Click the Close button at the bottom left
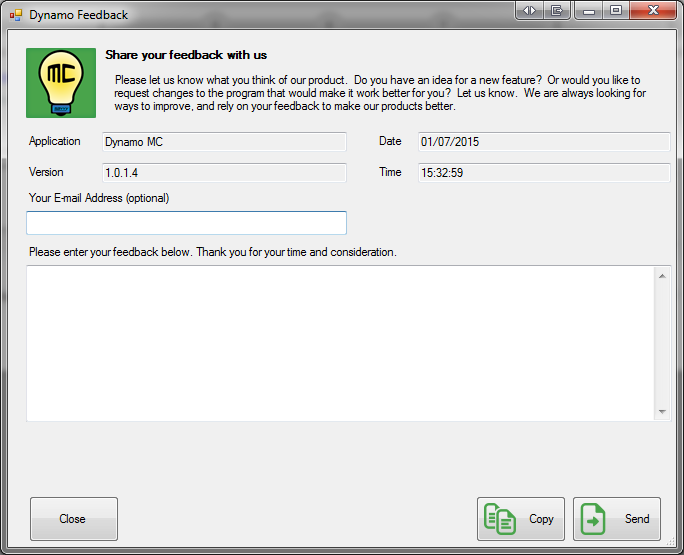The image size is (684, 555). pyautogui.click(x=74, y=519)
